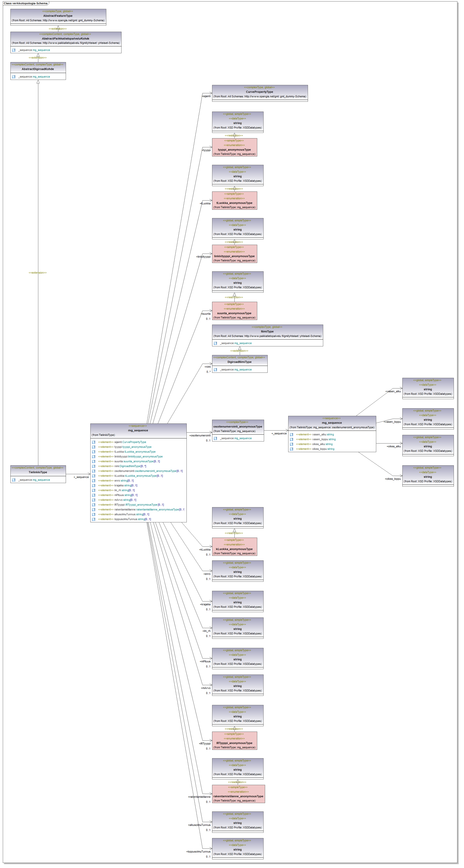Click the icon next to oikea_loppu:string element
This screenshot has width=464, height=868.
[x=291, y=449]
